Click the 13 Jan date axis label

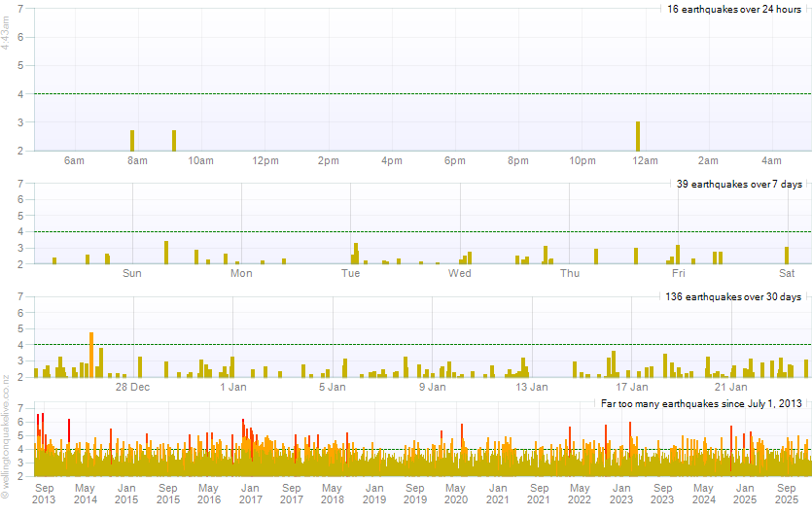pyautogui.click(x=532, y=387)
